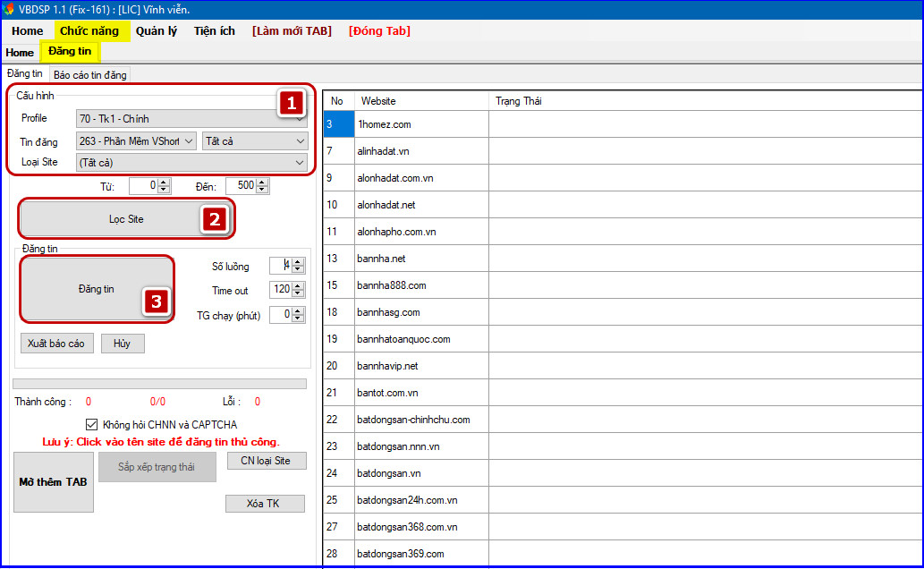Click the Số luồng input field

[x=281, y=266]
